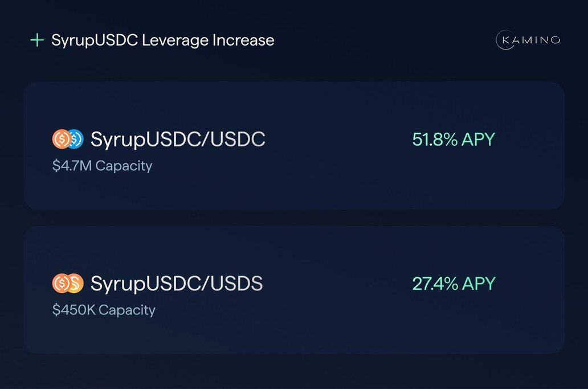This screenshot has height=389, width=588.
Task: Open the SyrupUSDC/USDC pair name
Action: point(178,140)
